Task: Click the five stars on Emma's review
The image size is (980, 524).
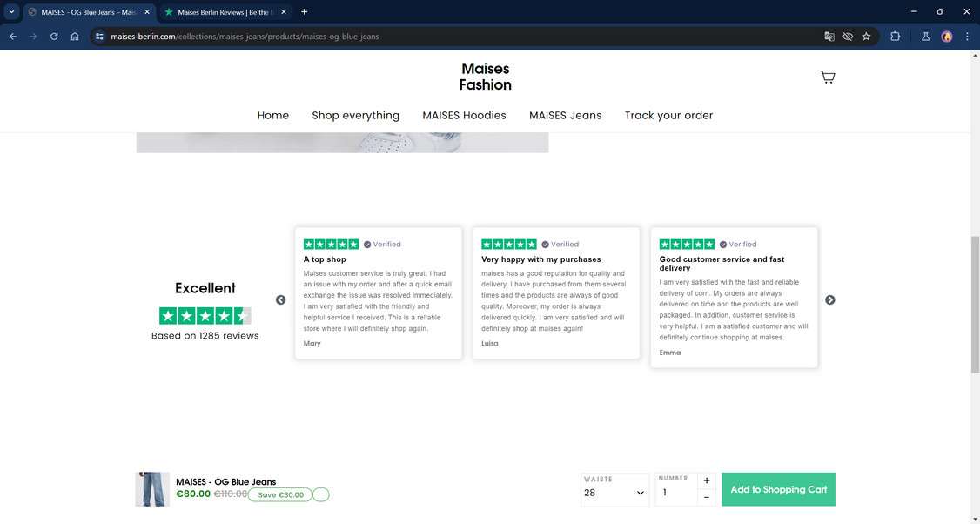Action: click(687, 244)
